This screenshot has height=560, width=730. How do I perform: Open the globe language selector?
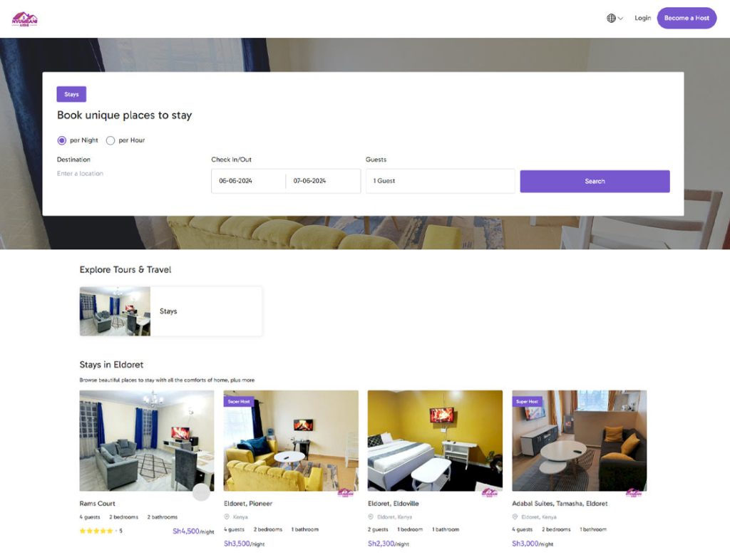(614, 19)
